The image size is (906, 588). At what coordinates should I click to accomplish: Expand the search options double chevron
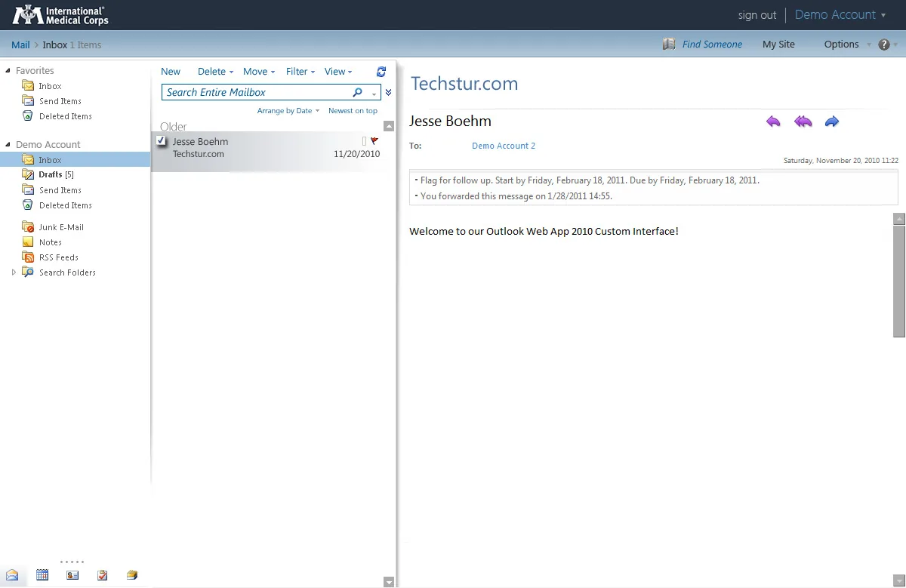pyautogui.click(x=388, y=93)
